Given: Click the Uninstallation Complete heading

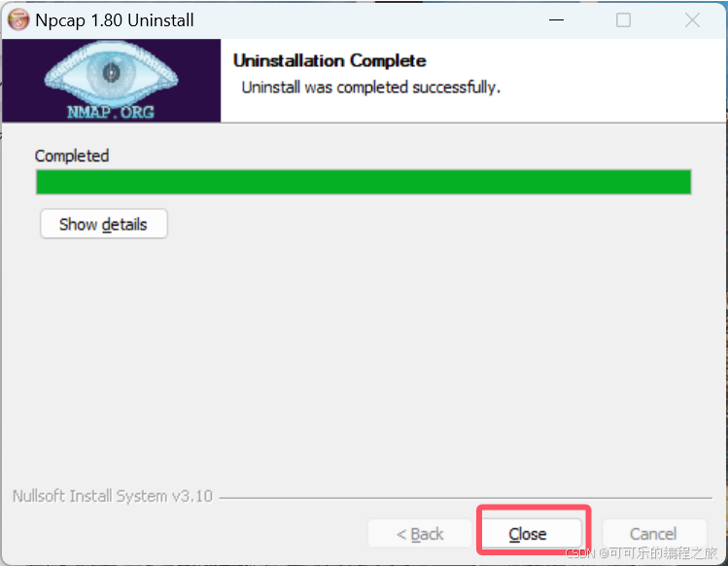Looking at the screenshot, I should coord(329,60).
